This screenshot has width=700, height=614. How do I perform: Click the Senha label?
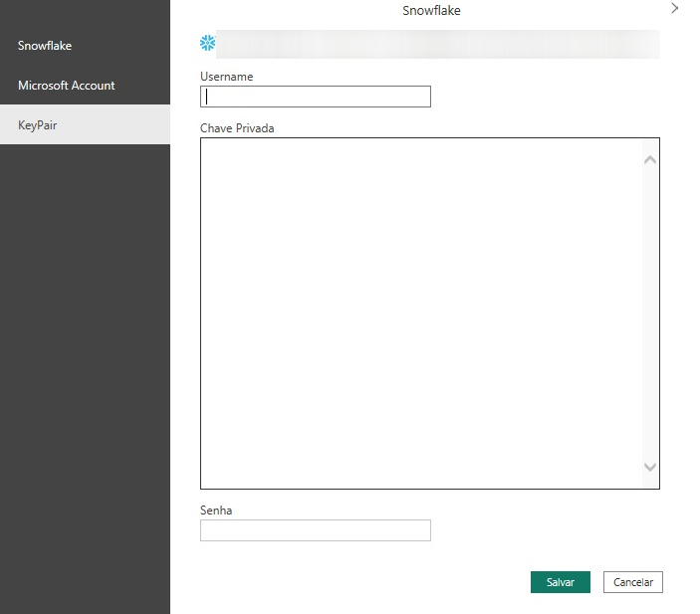(216, 511)
